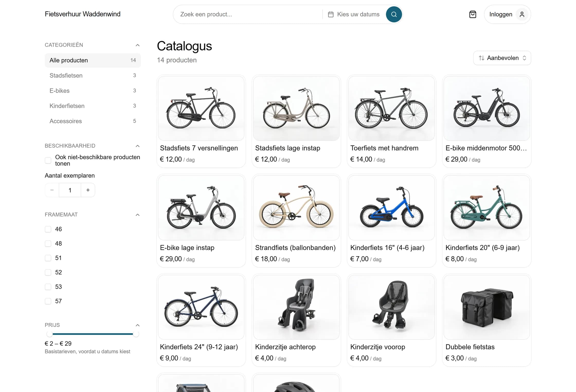Screen dimensions: 576x392
Task: Increase Aantal exemplaren with the plus button
Action: [x=88, y=190]
